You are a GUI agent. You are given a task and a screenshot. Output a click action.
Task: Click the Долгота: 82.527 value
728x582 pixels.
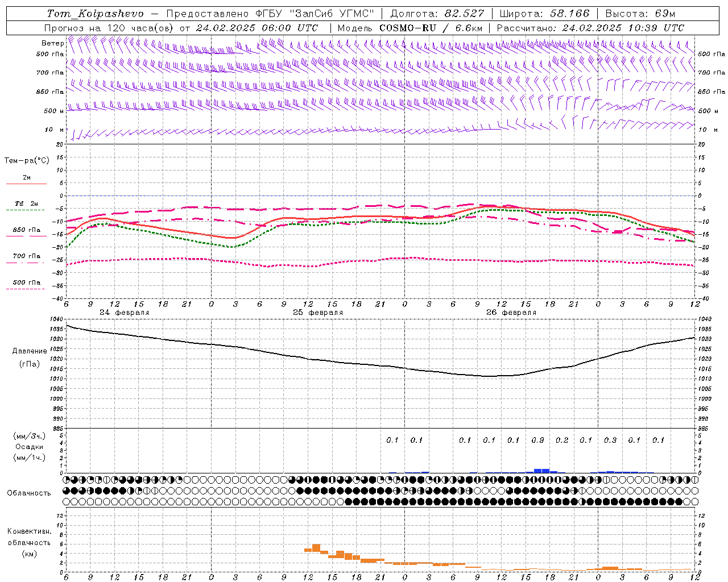point(437,13)
